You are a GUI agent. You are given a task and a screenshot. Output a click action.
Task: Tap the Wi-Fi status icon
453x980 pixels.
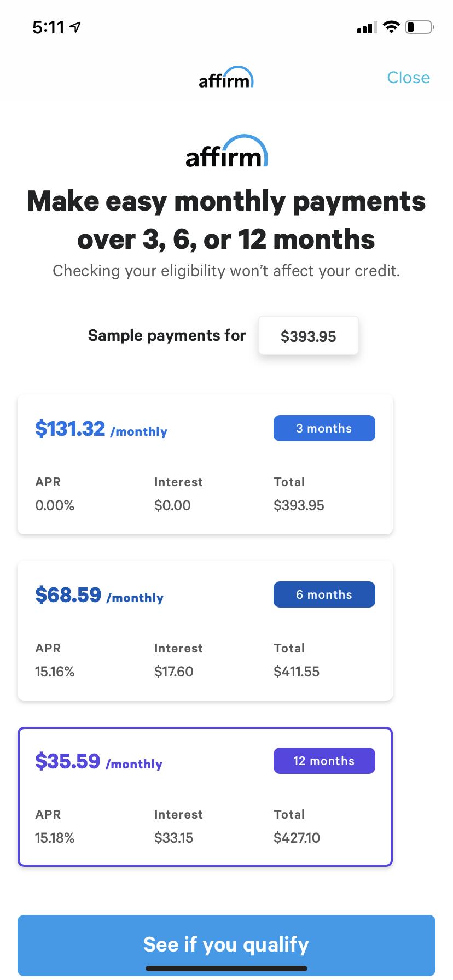[x=391, y=27]
